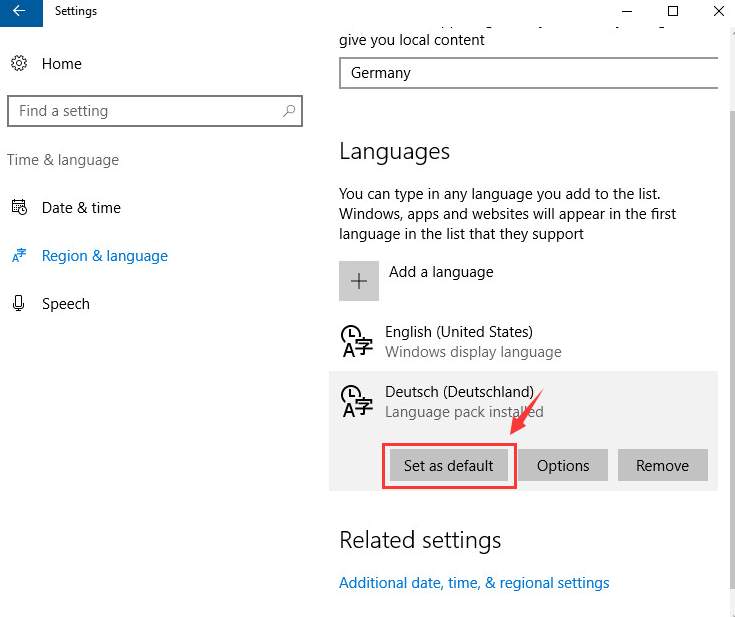Image resolution: width=735 pixels, height=617 pixels.
Task: Click the Date & time calendar icon
Action: 19,208
